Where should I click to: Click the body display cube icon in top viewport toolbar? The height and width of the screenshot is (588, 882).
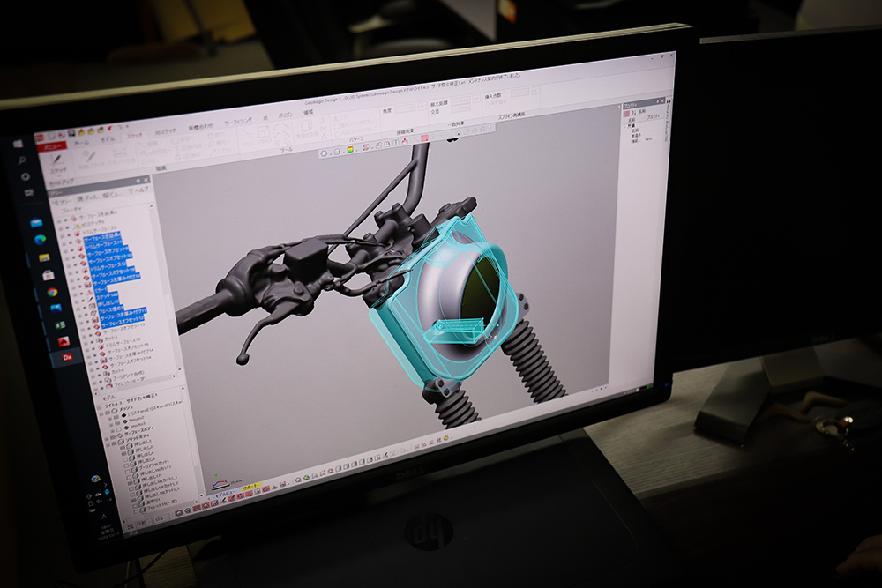(x=337, y=152)
